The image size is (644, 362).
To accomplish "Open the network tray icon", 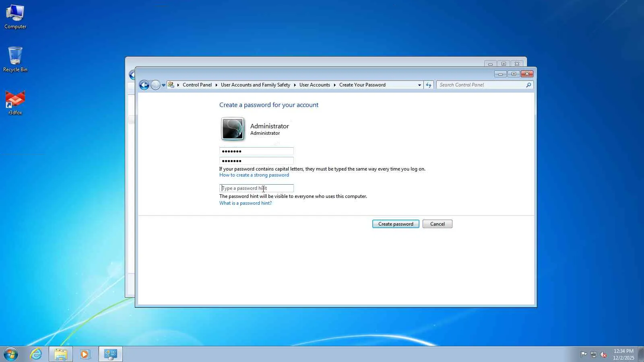I will 594,354.
